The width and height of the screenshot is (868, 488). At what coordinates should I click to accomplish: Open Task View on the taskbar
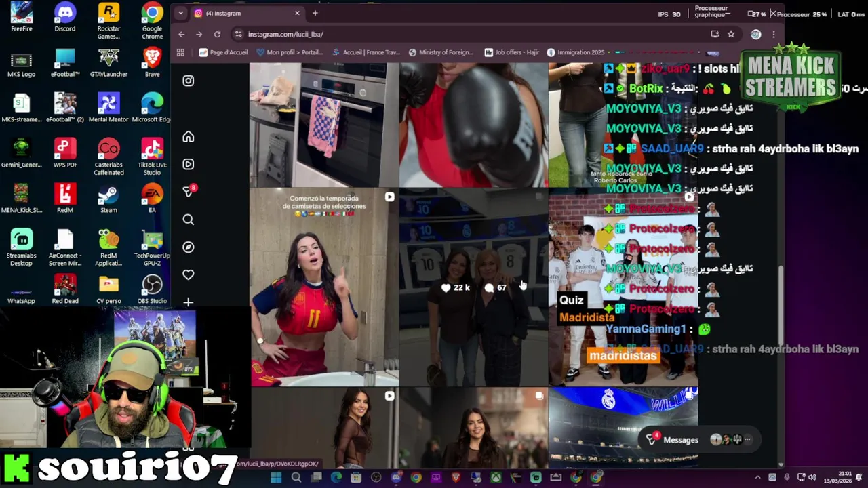pyautogui.click(x=316, y=477)
